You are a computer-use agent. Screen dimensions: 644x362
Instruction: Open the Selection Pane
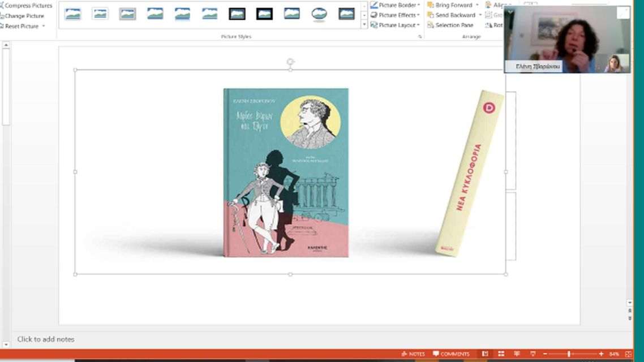(450, 25)
